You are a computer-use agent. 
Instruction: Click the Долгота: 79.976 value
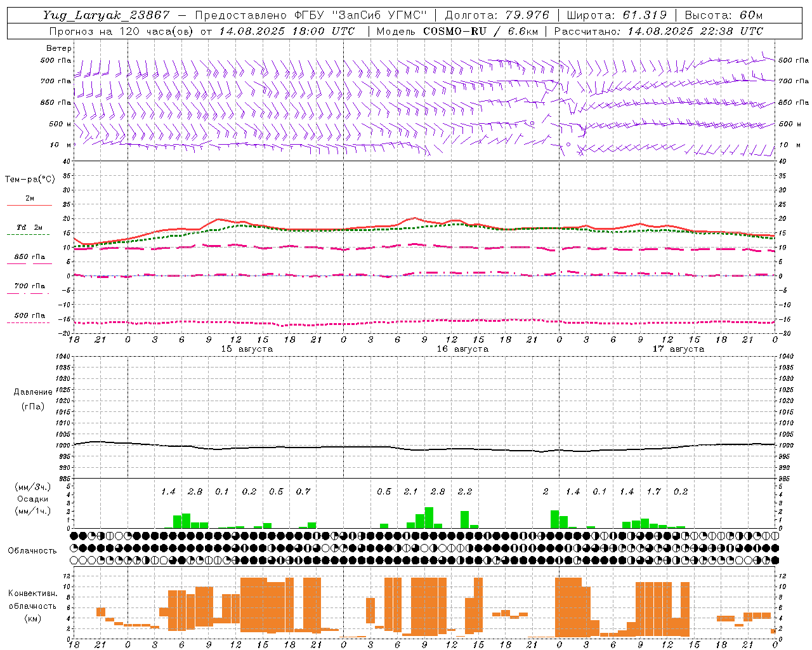(x=497, y=15)
